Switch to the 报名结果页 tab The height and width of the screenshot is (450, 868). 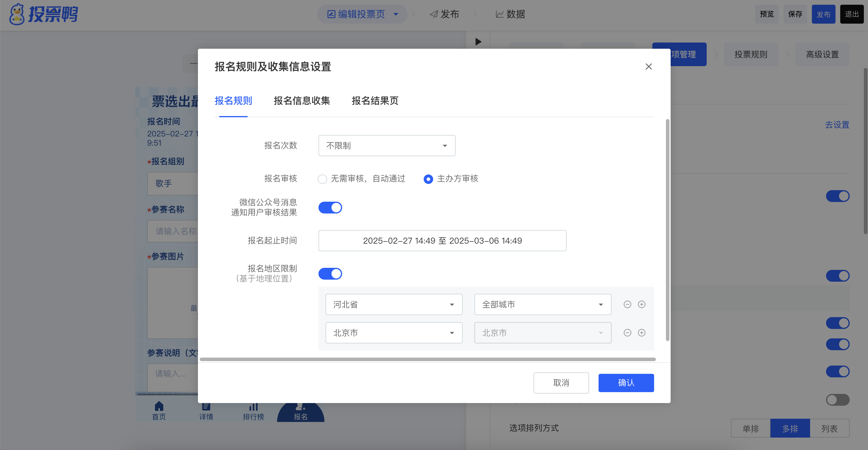pos(375,101)
